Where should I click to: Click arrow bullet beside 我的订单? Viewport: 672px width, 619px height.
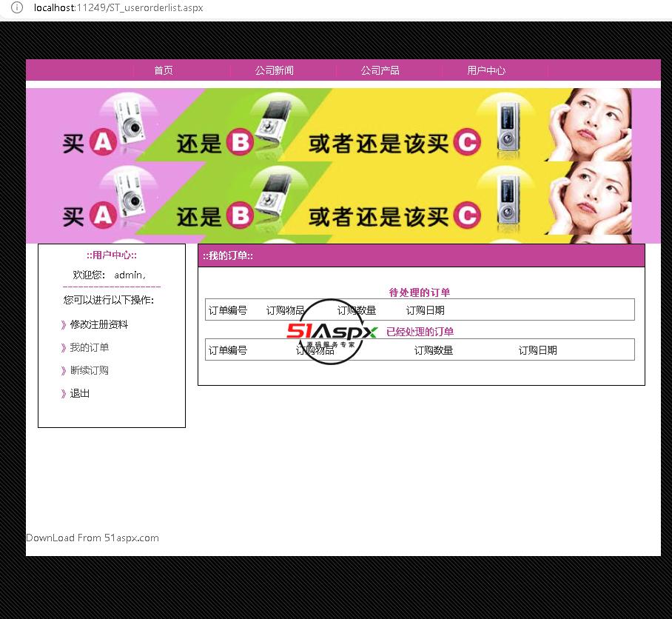(x=64, y=348)
